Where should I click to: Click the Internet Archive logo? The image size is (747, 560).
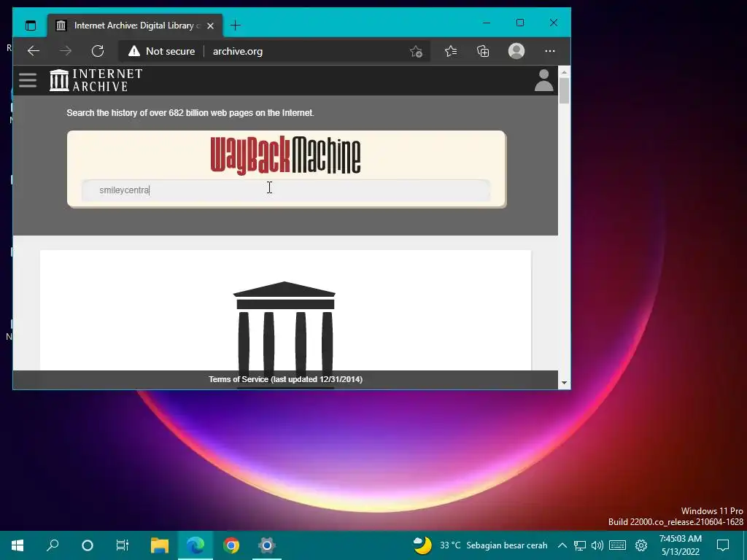point(96,80)
